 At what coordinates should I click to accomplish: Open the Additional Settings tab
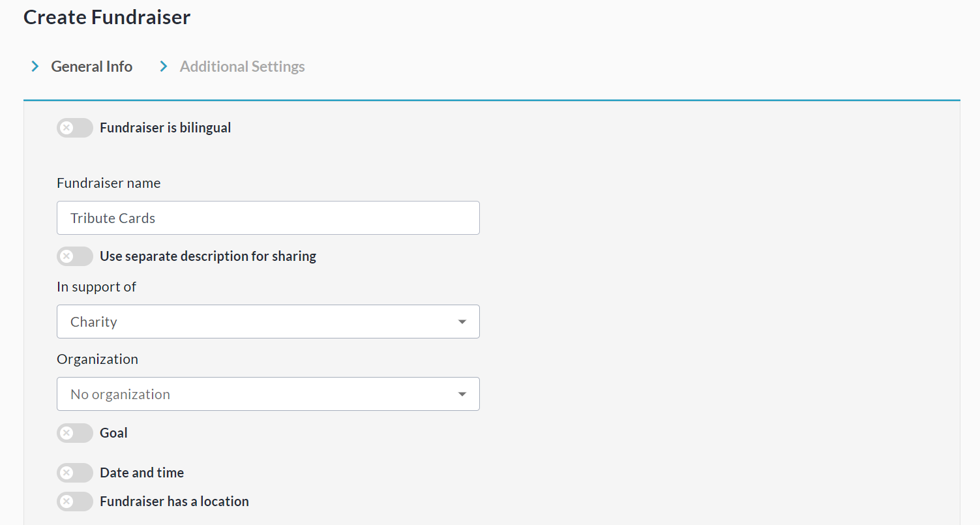tap(242, 67)
